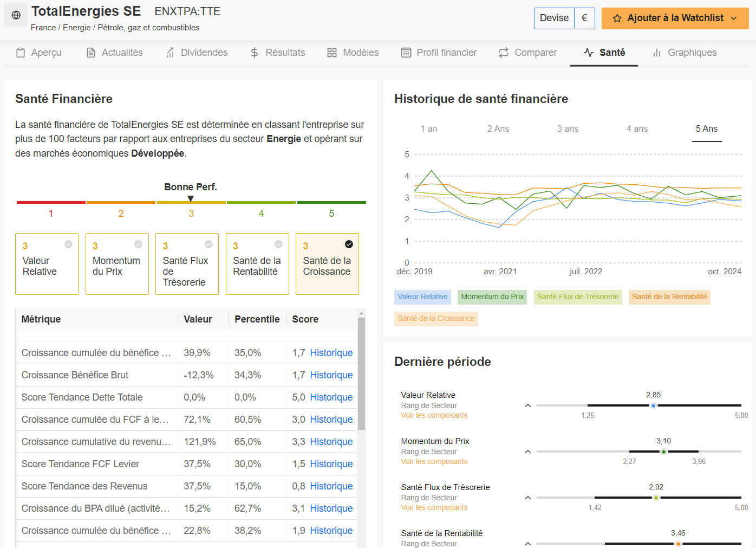This screenshot has height=548, width=756.
Task: Click the metrics table scroll-up arrow
Action: click(361, 313)
